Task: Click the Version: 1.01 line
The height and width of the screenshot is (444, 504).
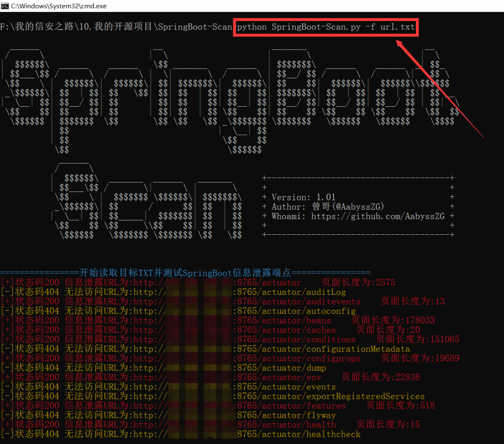Action: [303, 197]
